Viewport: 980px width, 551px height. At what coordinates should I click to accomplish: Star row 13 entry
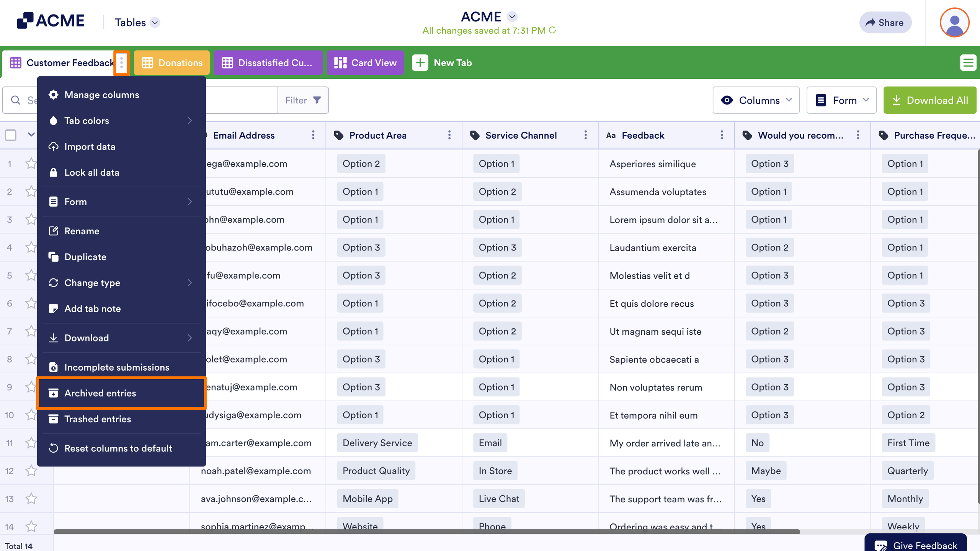[31, 499]
